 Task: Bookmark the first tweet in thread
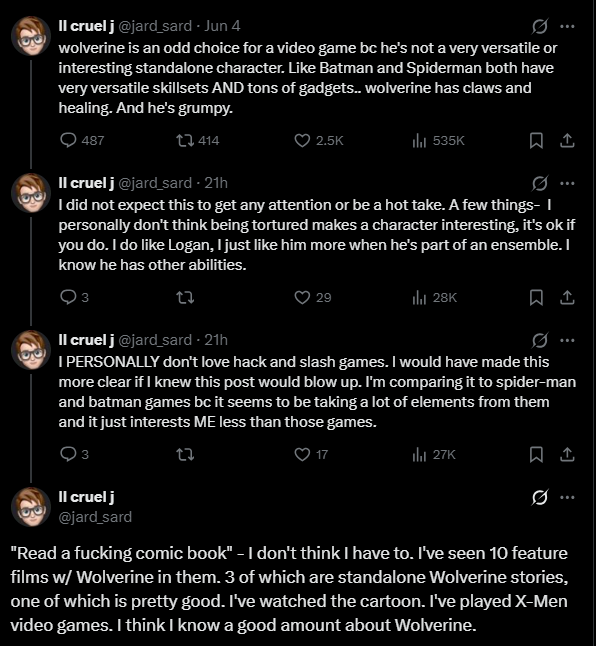point(536,140)
